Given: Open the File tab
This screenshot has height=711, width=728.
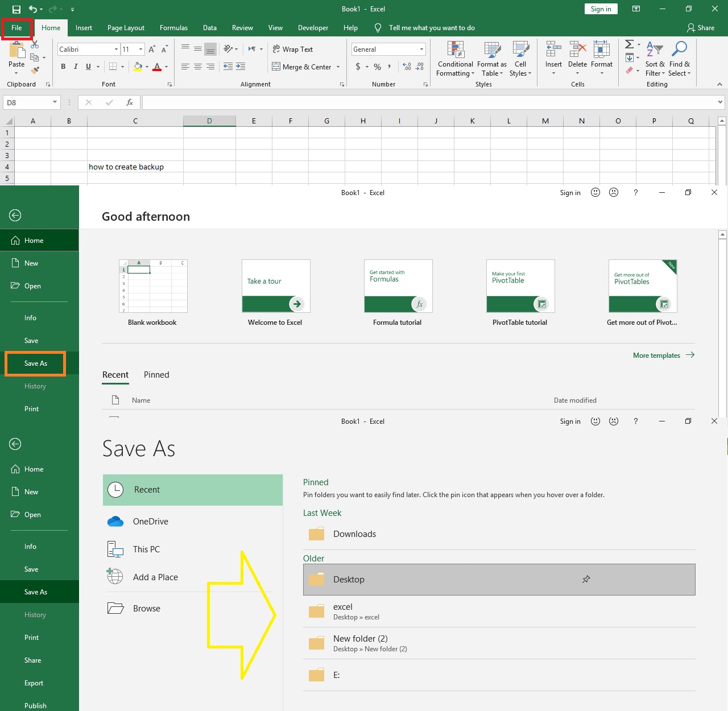Looking at the screenshot, I should pos(16,28).
